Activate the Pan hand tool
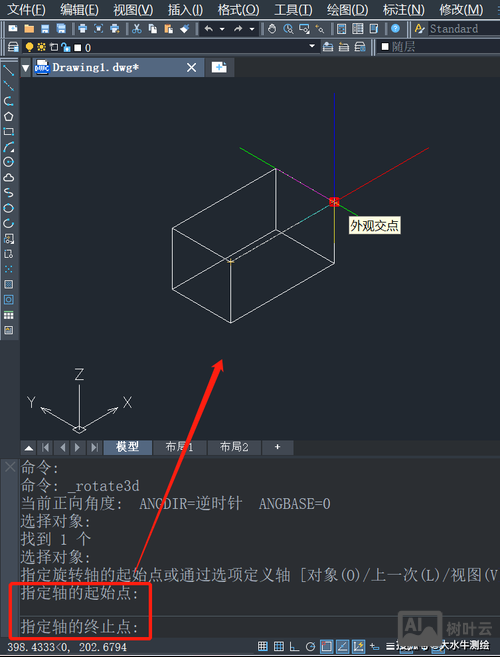 click(x=272, y=29)
